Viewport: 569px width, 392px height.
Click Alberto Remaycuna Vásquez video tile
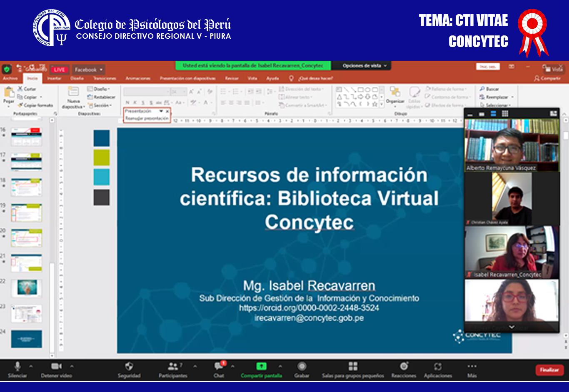512,145
